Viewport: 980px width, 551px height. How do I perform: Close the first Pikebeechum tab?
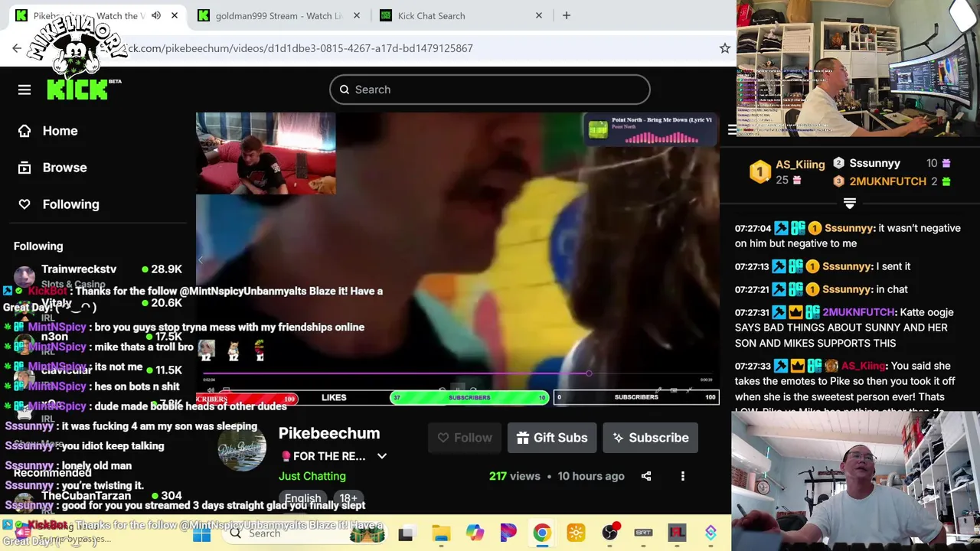tap(175, 15)
